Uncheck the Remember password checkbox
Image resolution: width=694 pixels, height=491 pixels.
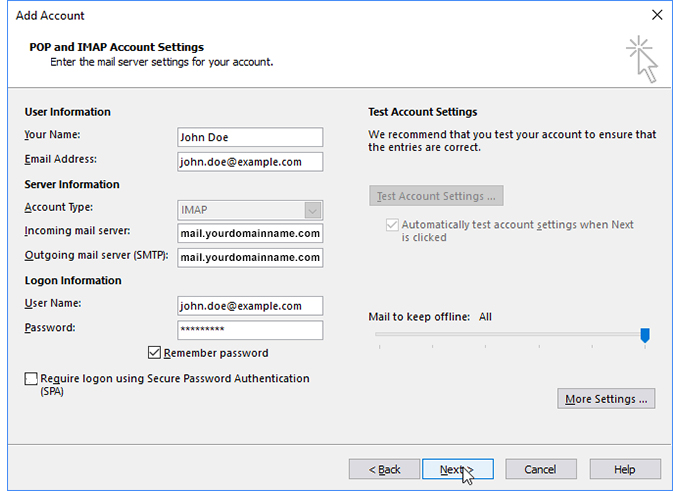tap(154, 353)
